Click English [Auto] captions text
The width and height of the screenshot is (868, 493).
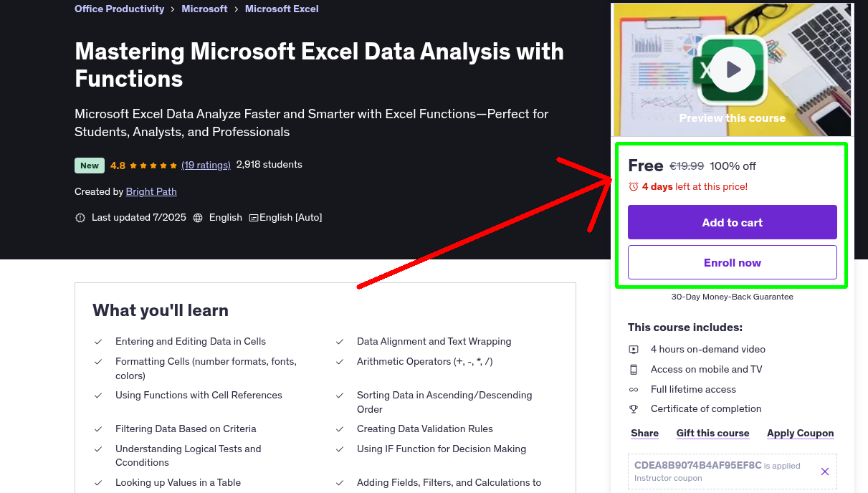pos(291,217)
